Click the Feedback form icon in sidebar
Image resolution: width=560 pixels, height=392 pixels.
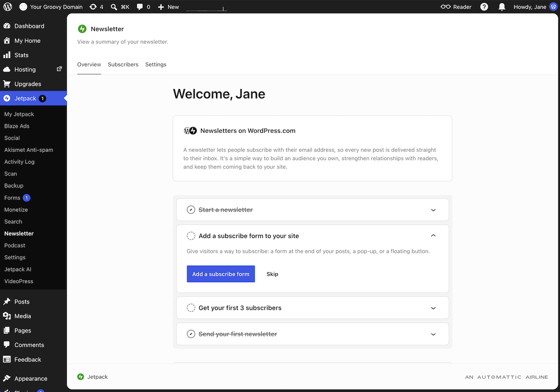(7, 359)
